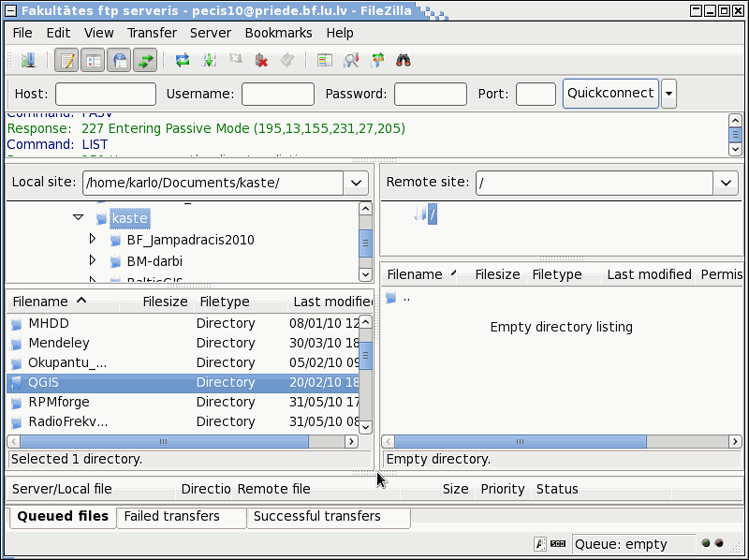Open the Quickconnect history dropdown arrow

pos(668,93)
